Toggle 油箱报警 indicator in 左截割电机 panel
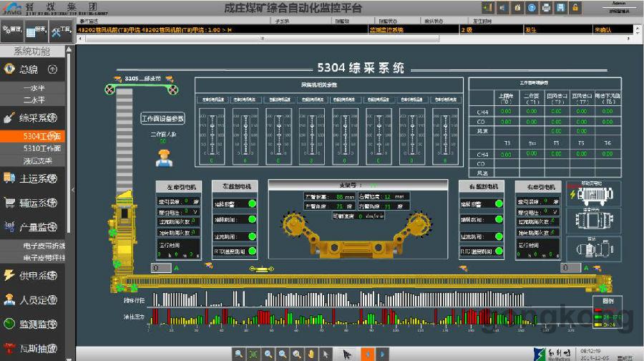The image size is (644, 361). tap(252, 203)
